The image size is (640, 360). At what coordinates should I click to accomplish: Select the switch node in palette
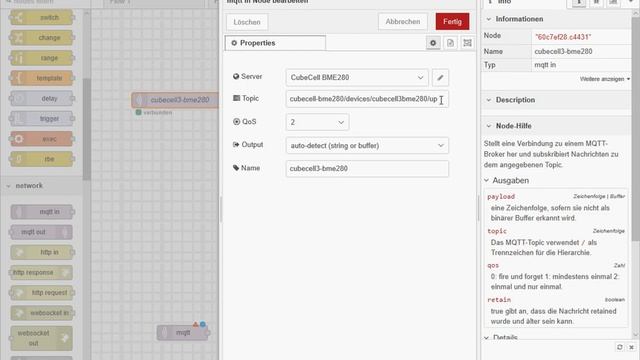pos(42,18)
